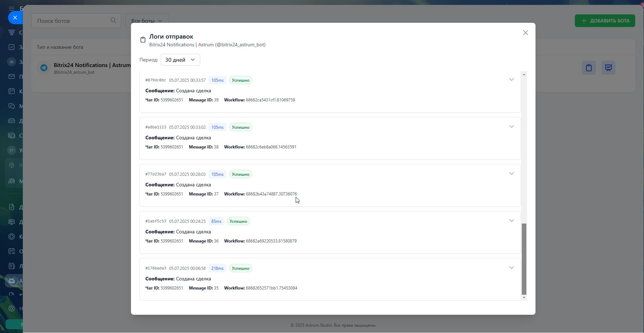Image resolution: width=644 pixels, height=333 pixels.
Task: Open the hamburger menu in the sidebar
Action: (12, 8)
